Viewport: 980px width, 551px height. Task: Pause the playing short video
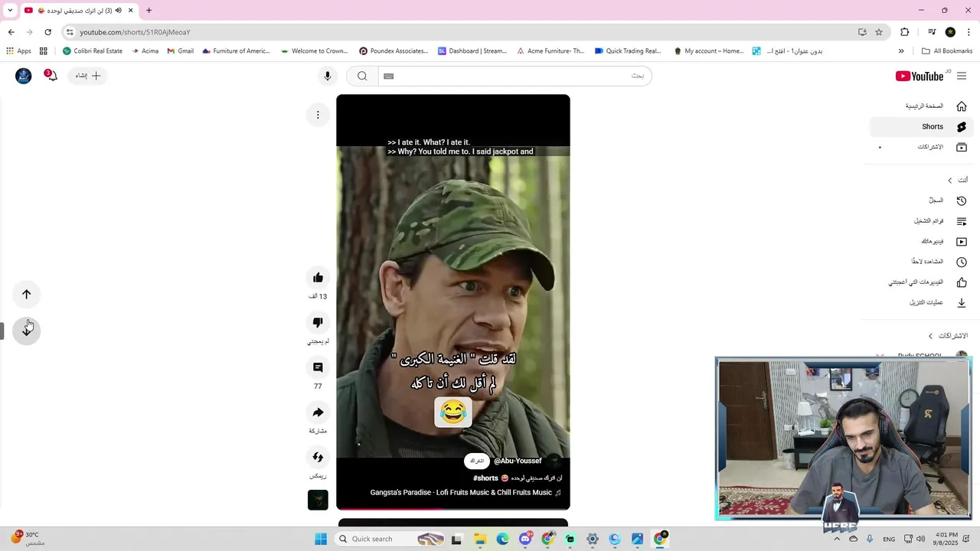[453, 302]
